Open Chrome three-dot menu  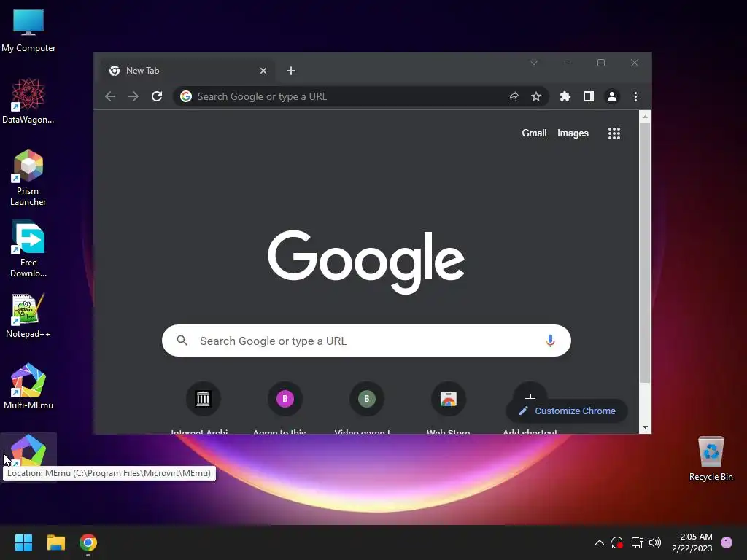(635, 97)
